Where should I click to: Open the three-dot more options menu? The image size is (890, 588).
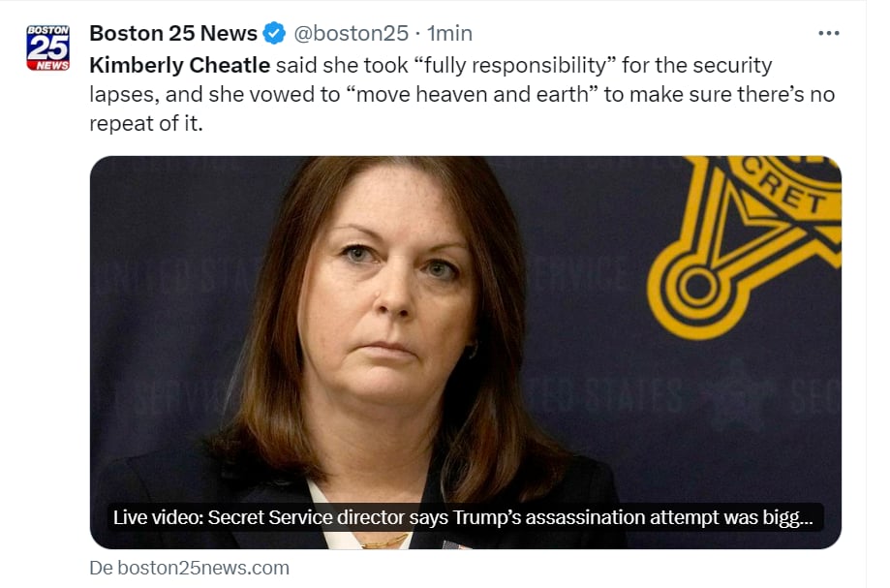[x=829, y=34]
